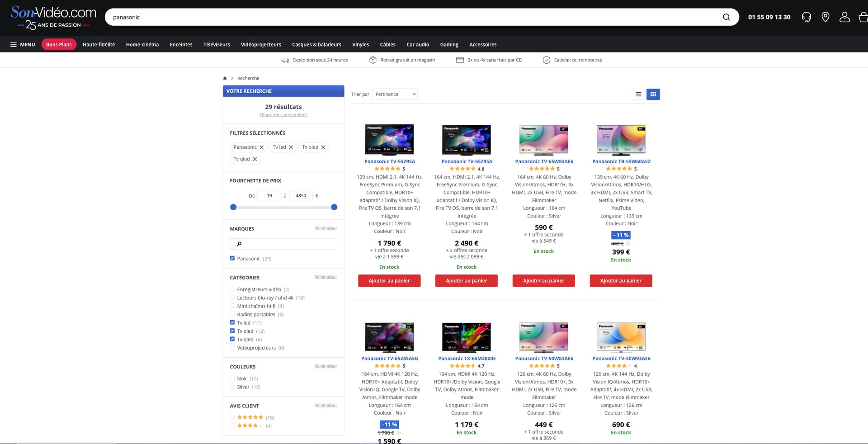Check Noir color filter

click(232, 378)
